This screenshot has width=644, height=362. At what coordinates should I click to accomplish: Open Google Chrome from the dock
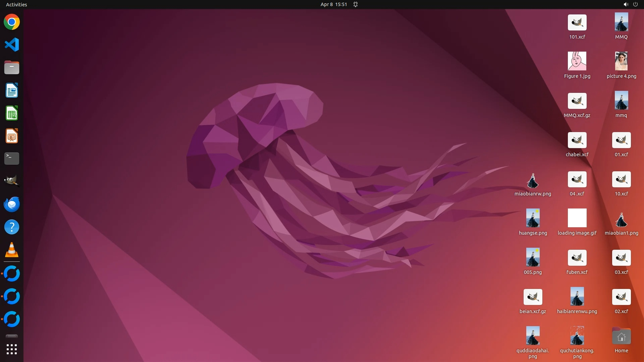point(12,22)
